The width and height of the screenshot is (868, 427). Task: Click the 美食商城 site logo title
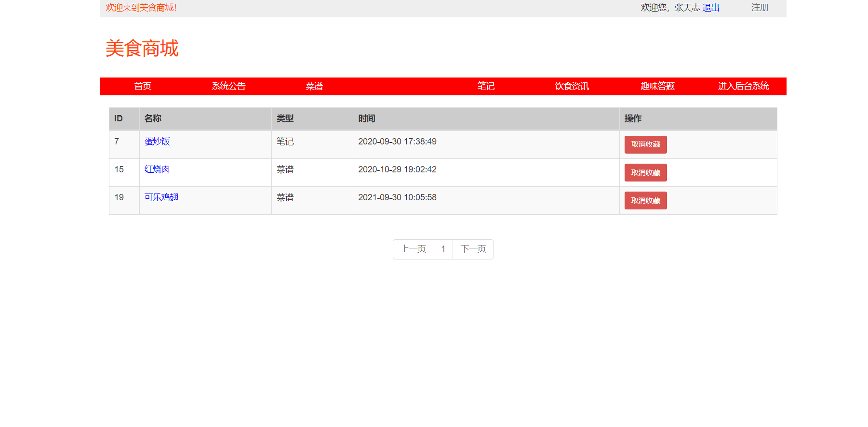tap(142, 49)
